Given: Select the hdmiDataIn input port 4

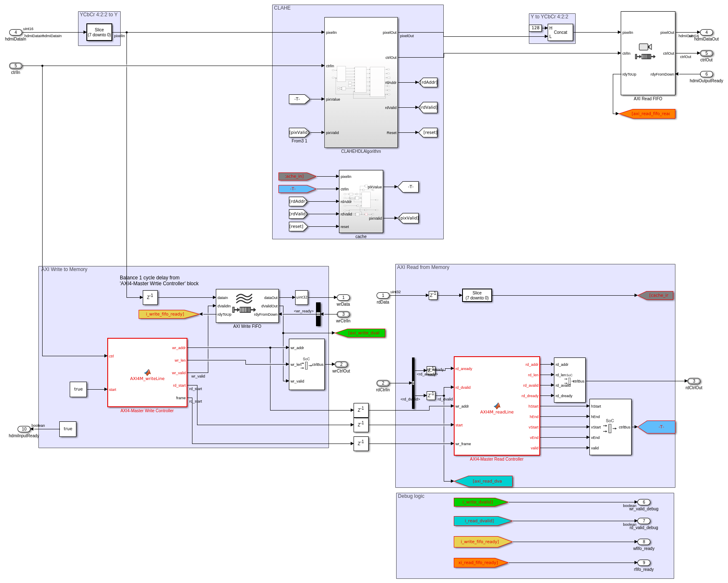Looking at the screenshot, I should (15, 32).
